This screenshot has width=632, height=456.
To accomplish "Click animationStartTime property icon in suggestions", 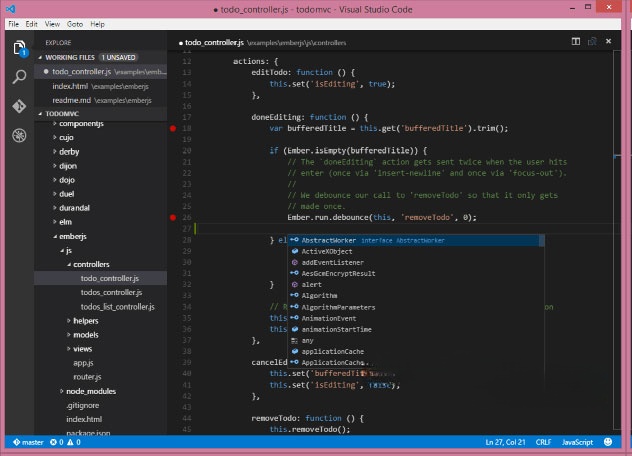I will [x=295, y=329].
